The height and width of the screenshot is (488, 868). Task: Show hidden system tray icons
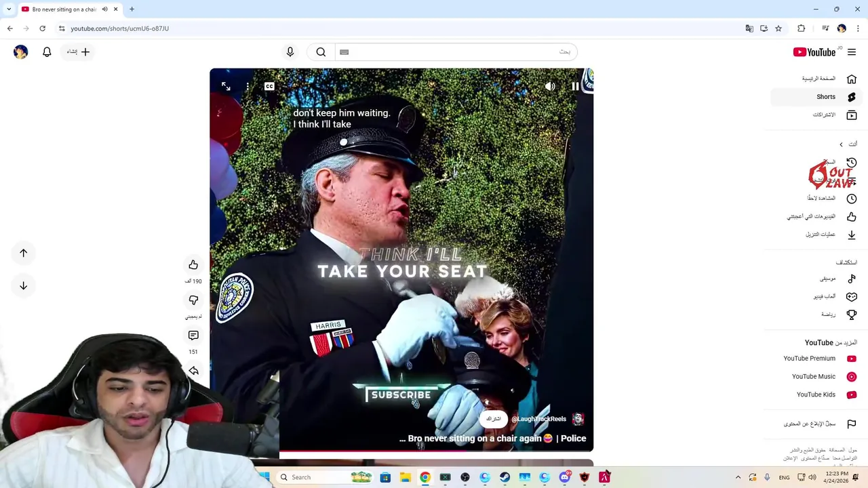click(738, 477)
